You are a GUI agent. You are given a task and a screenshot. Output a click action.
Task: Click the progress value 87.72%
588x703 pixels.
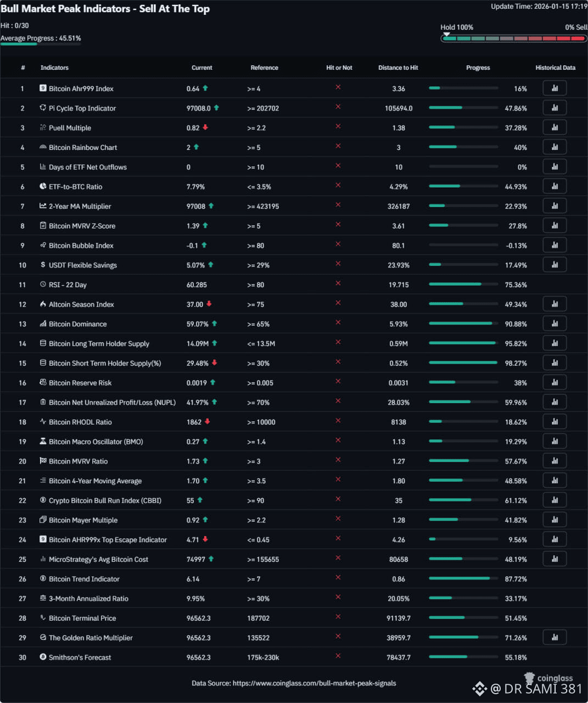(x=516, y=579)
